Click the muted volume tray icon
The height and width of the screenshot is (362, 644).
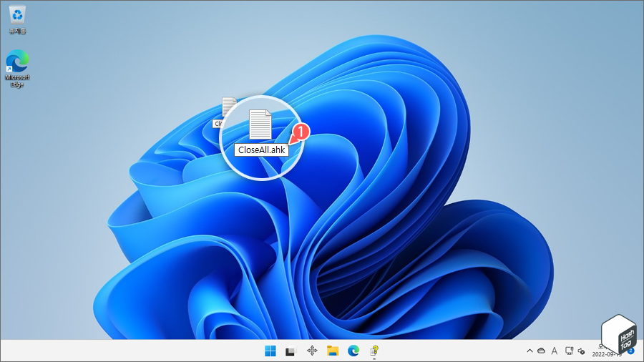point(582,351)
